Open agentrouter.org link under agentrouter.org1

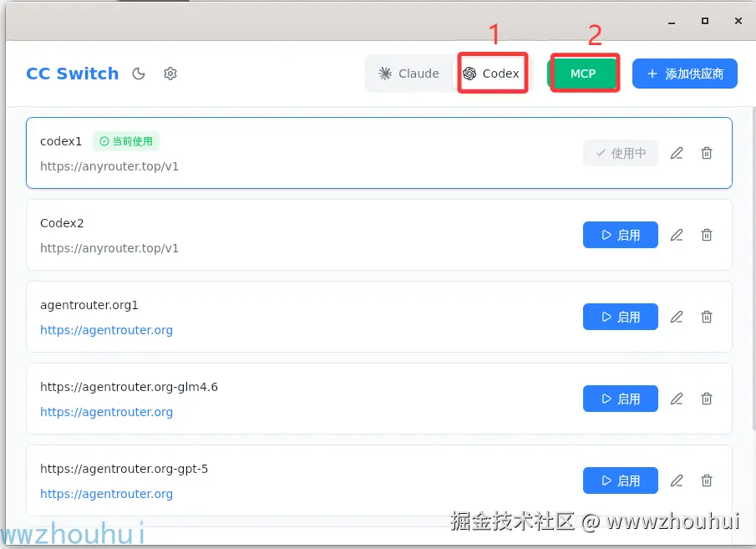pyautogui.click(x=107, y=330)
